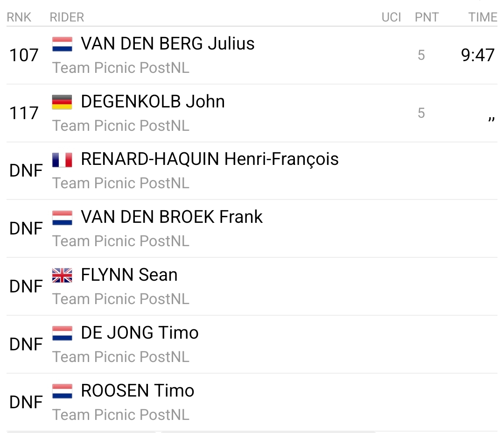The width and height of the screenshot is (504, 433).
Task: Sort by the RNK column header
Action: tap(19, 18)
